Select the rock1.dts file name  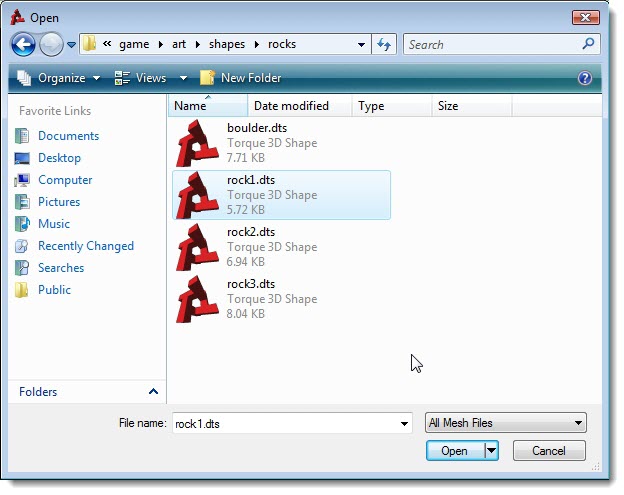tap(251, 180)
